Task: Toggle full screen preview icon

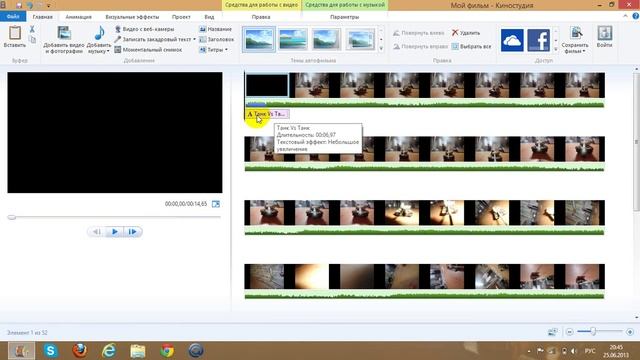Action: pos(216,204)
